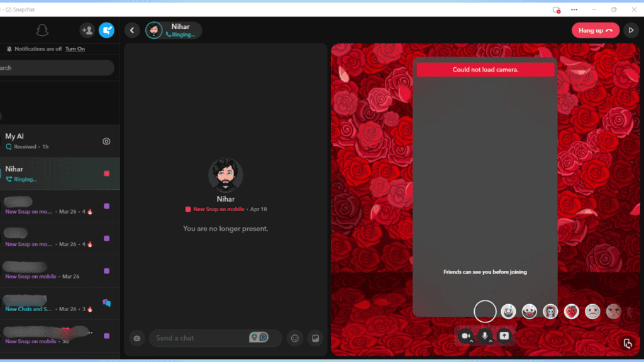Viewport: 644px width, 362px height.
Task: Choose the blue-haired face lens
Action: click(x=550, y=312)
